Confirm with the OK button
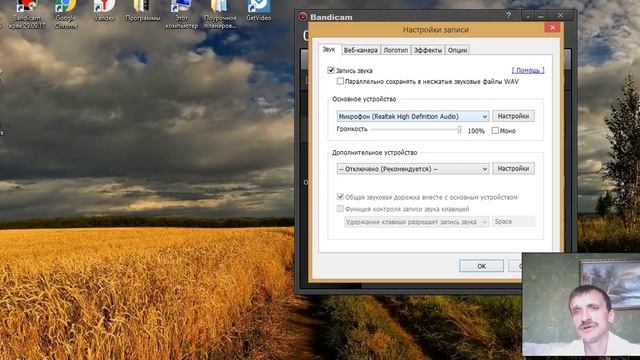Viewport: 640px width, 360px height. click(481, 266)
